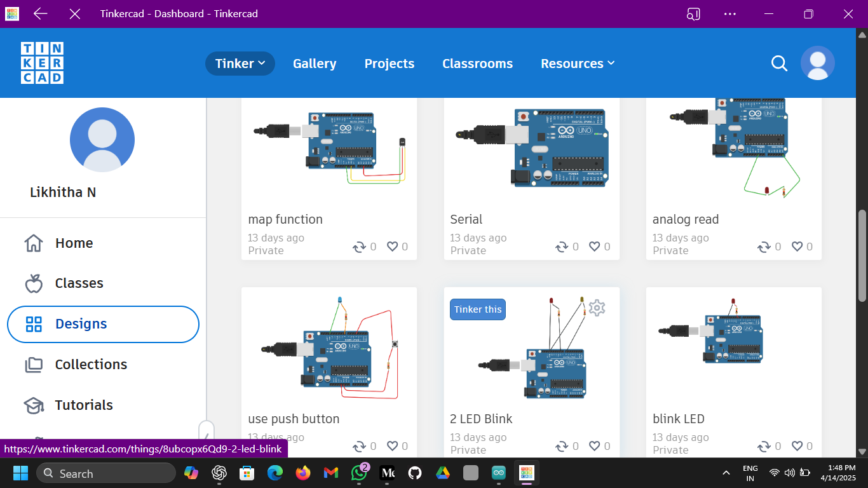Open the user avatar in the header
Screen dimensions: 868x488
pos(818,63)
